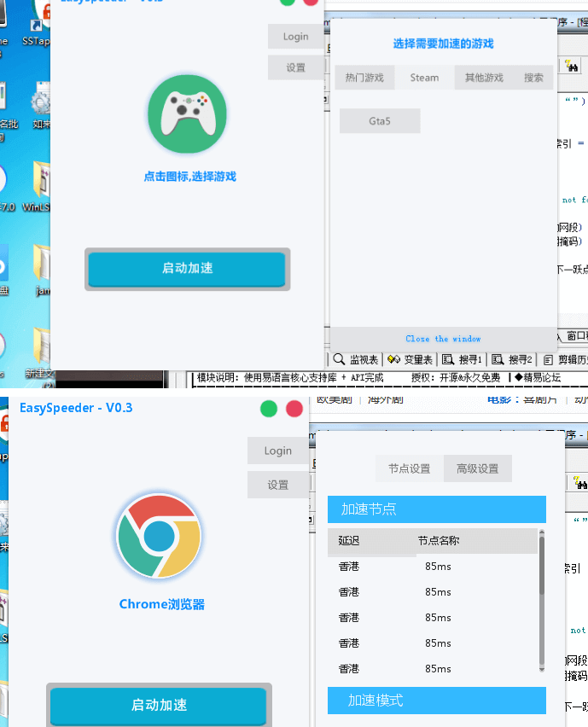Viewport: 588px width, 727px height.
Task: Open the WinLS desktop folder
Action: click(x=38, y=188)
